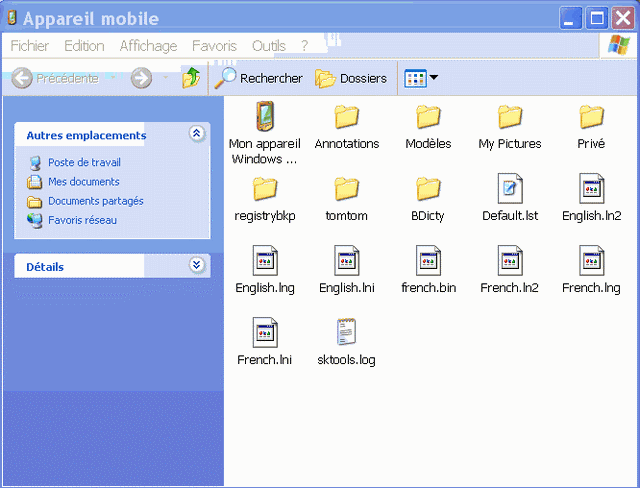Select the Default.lst file
Viewport: 640px width, 488px height.
[x=510, y=189]
